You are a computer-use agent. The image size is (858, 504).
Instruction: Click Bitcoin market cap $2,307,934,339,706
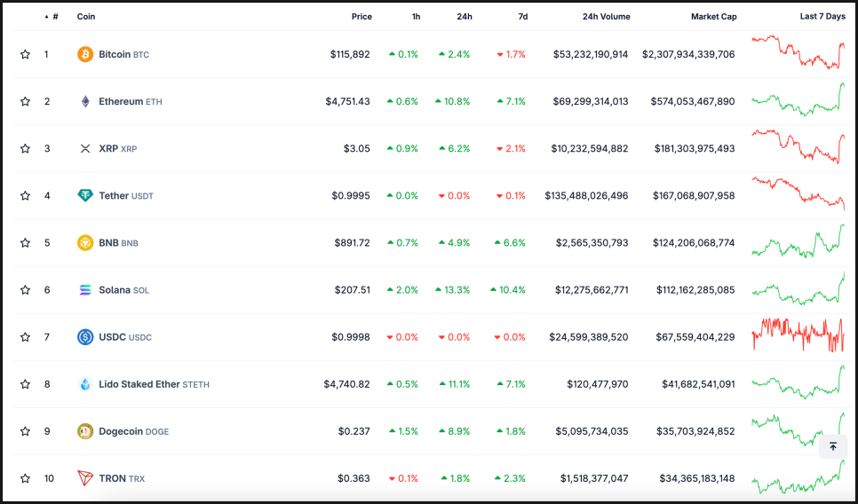[x=689, y=54]
